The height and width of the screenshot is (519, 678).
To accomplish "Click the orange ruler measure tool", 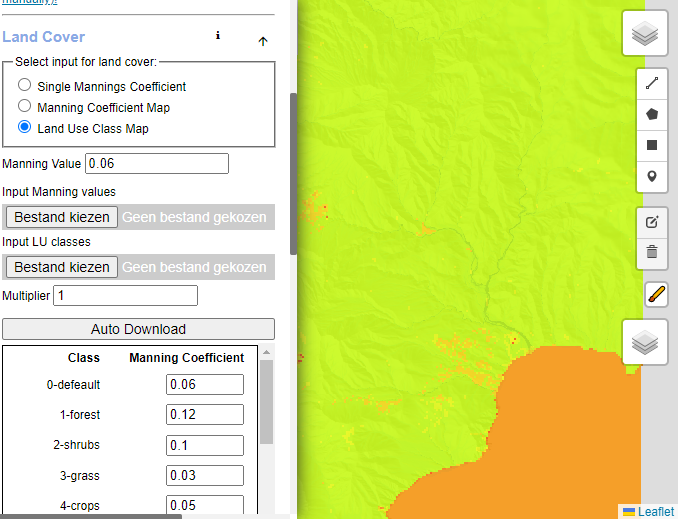I will (655, 294).
